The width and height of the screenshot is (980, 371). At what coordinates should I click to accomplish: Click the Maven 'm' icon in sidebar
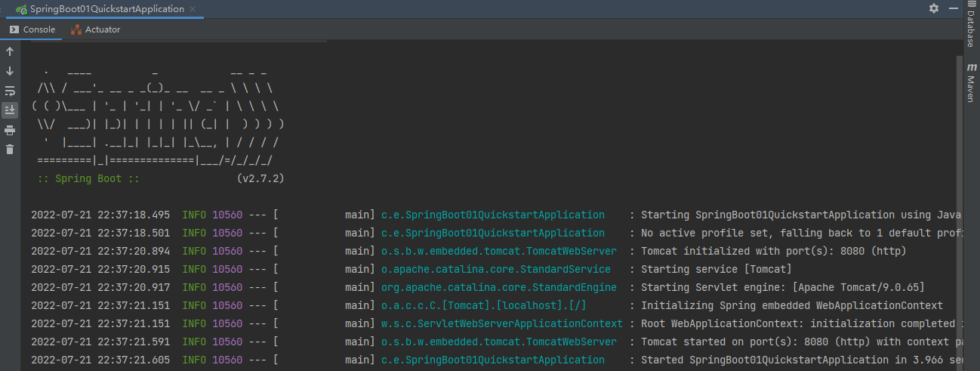(972, 68)
